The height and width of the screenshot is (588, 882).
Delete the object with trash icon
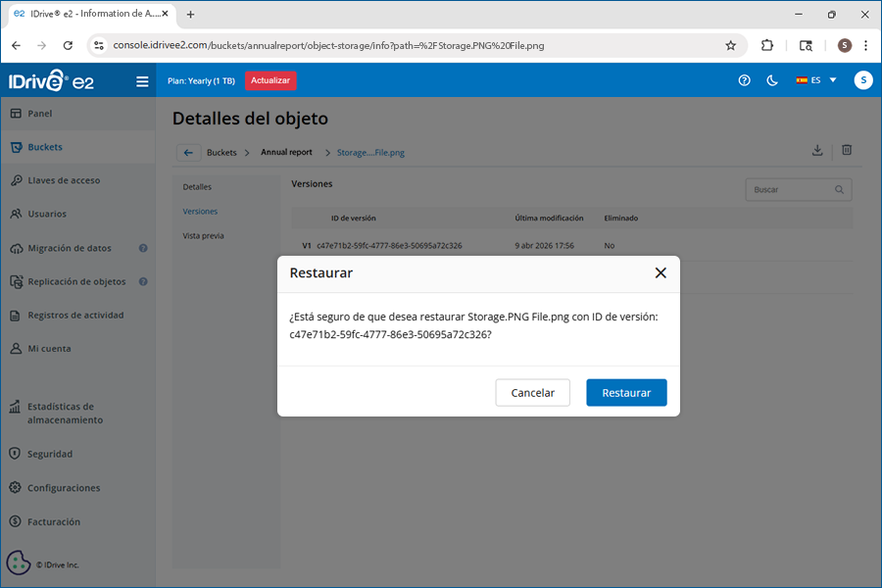click(x=847, y=150)
